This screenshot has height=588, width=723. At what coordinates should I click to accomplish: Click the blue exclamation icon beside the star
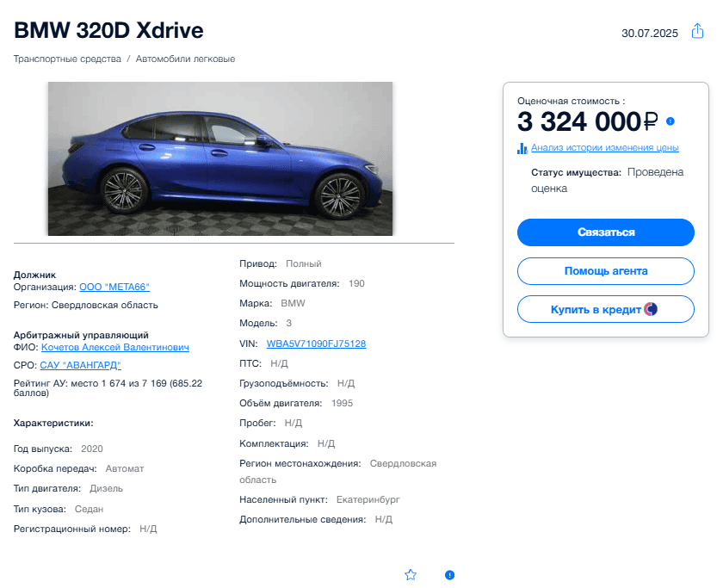tap(449, 574)
